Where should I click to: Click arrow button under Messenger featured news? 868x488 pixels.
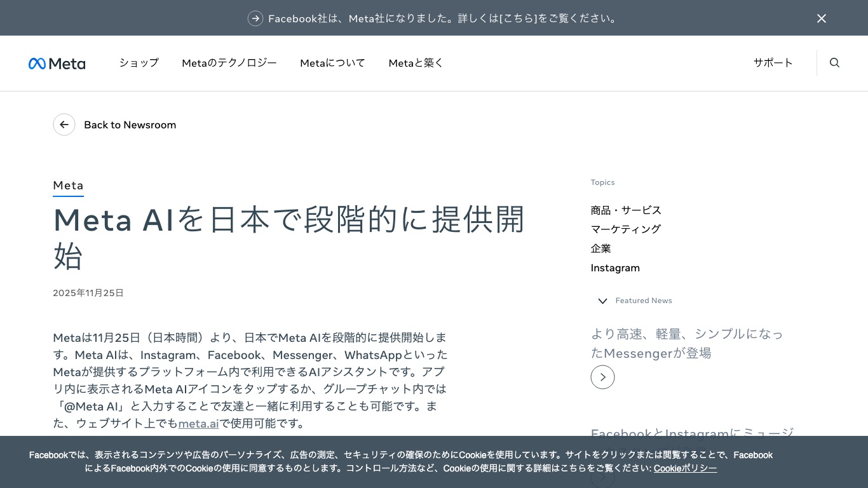tap(602, 377)
